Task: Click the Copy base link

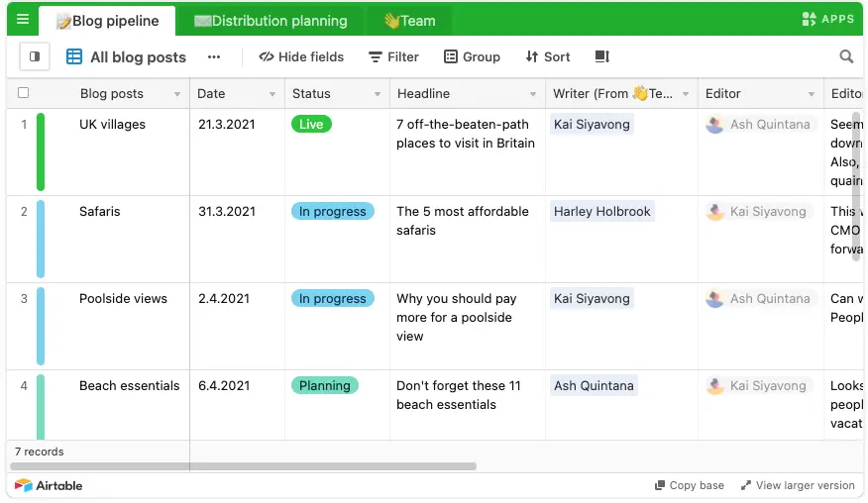Action: pos(690,485)
